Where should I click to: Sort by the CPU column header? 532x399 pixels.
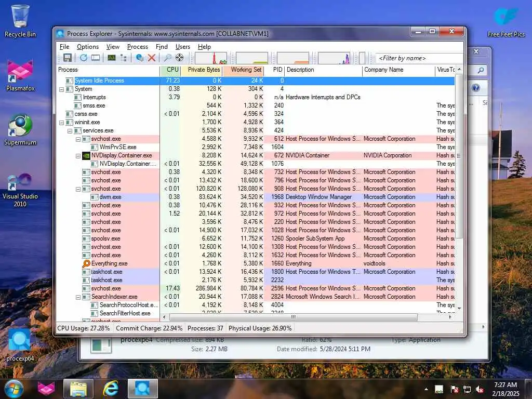[170, 70]
